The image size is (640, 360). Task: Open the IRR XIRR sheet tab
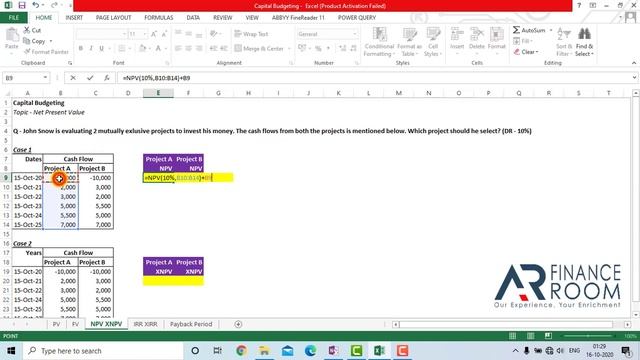[x=145, y=324]
